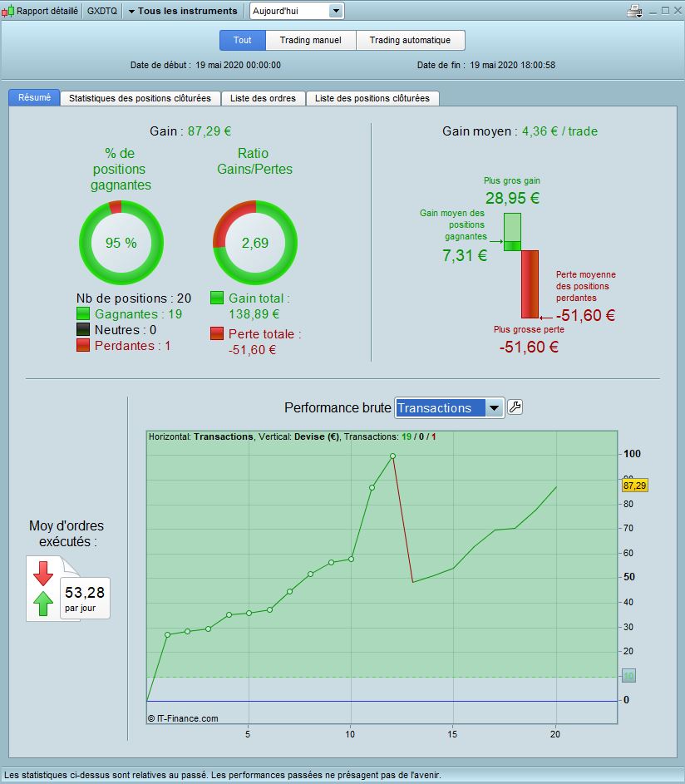Viewport: 685px width, 784px height.
Task: Click the yellow 87,29 price marker
Action: click(634, 485)
